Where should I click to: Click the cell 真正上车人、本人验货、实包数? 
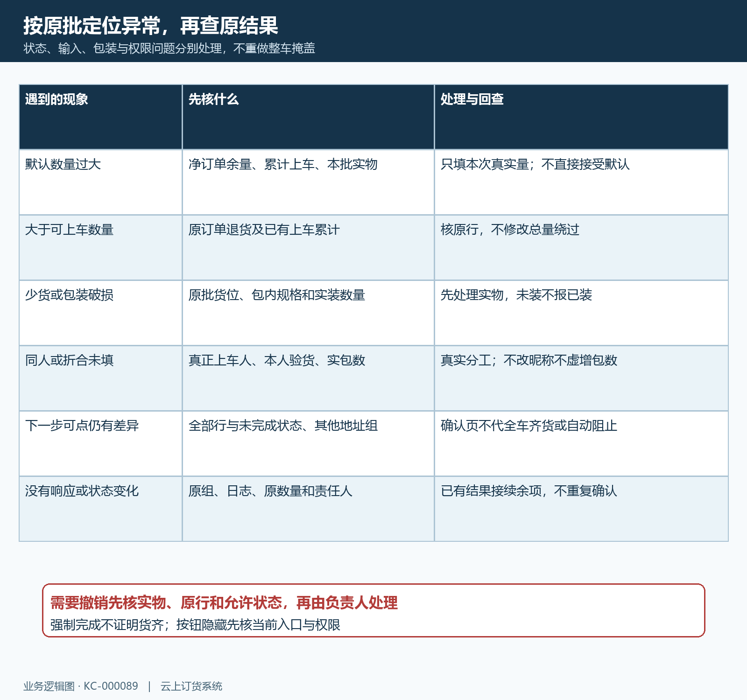pos(308,378)
